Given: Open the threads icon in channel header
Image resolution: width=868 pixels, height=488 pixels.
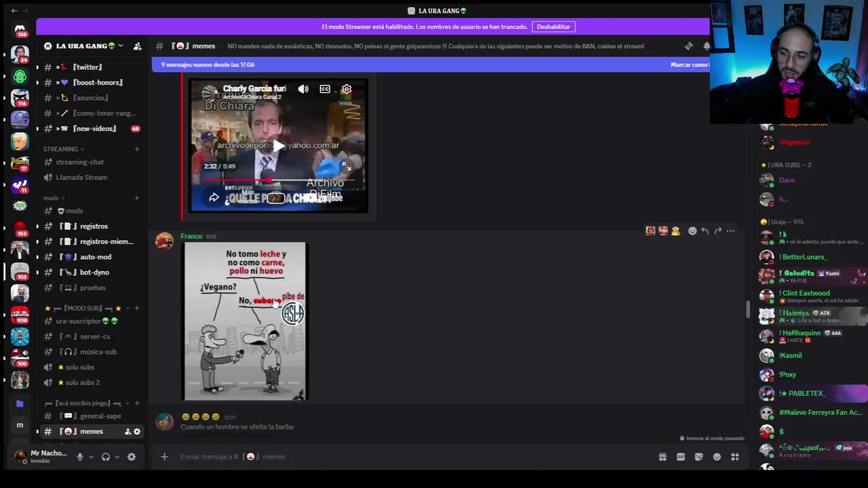Looking at the screenshot, I should pos(689,46).
